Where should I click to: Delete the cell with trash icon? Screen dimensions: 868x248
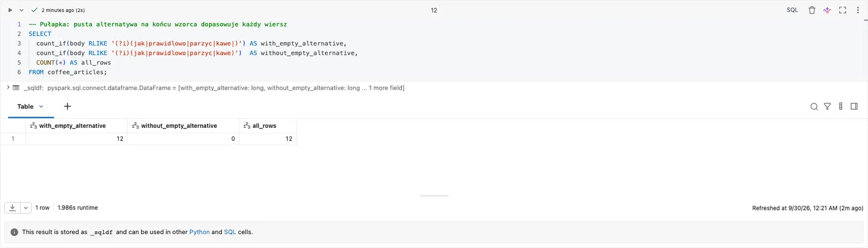[x=812, y=10]
